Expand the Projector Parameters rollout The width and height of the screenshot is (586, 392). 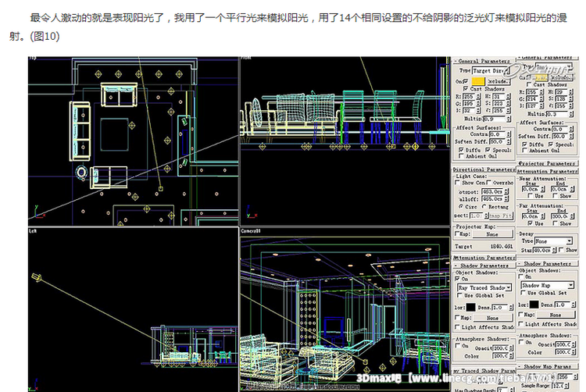[x=547, y=163]
